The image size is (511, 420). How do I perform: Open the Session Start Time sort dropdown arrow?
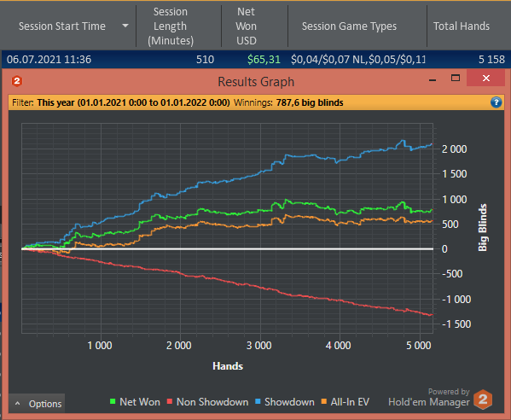[125, 26]
